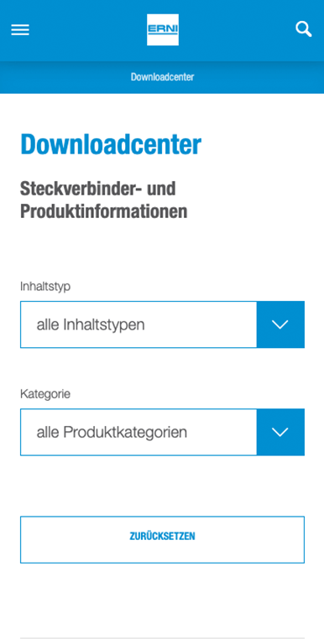Click the word 'und' in the subtitle

(161, 189)
